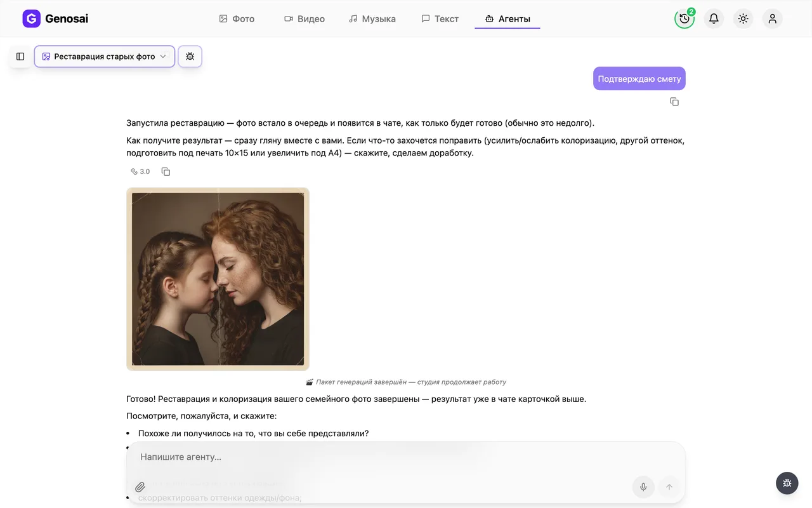Send the message with the arrow button
This screenshot has height=508, width=812.
coord(669,487)
